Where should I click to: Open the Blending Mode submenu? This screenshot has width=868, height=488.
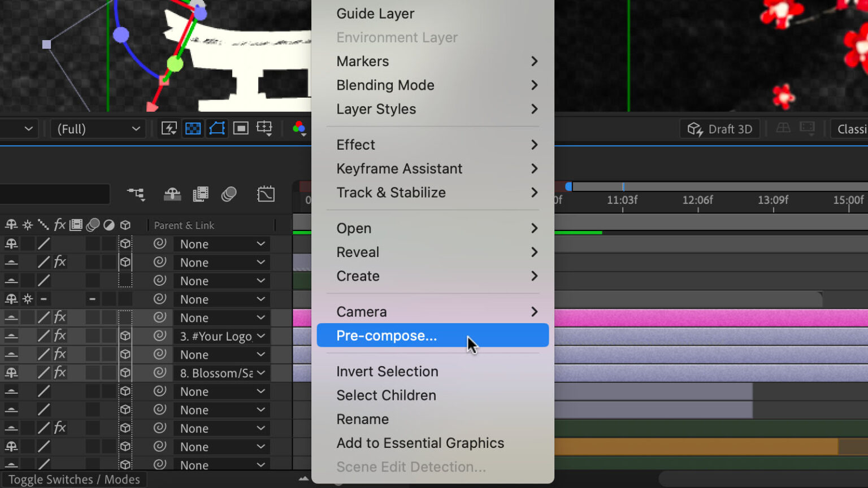pos(385,85)
